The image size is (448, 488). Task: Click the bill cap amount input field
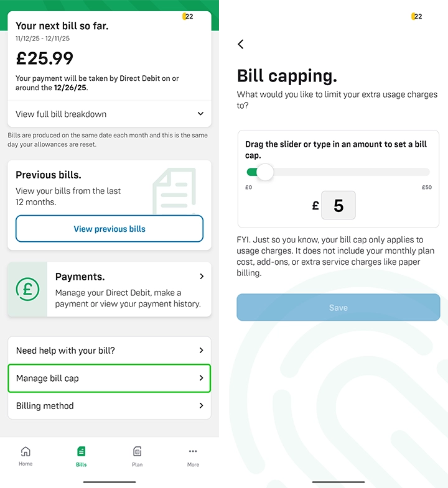338,206
